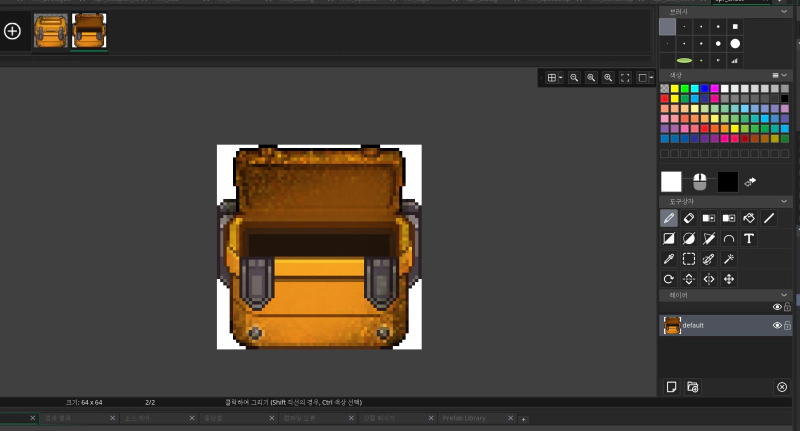
Task: Select the Eraser tool
Action: (x=689, y=217)
